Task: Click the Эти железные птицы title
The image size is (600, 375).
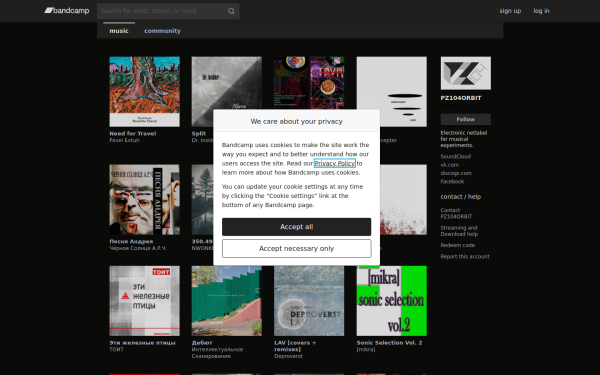Action: pos(142,343)
